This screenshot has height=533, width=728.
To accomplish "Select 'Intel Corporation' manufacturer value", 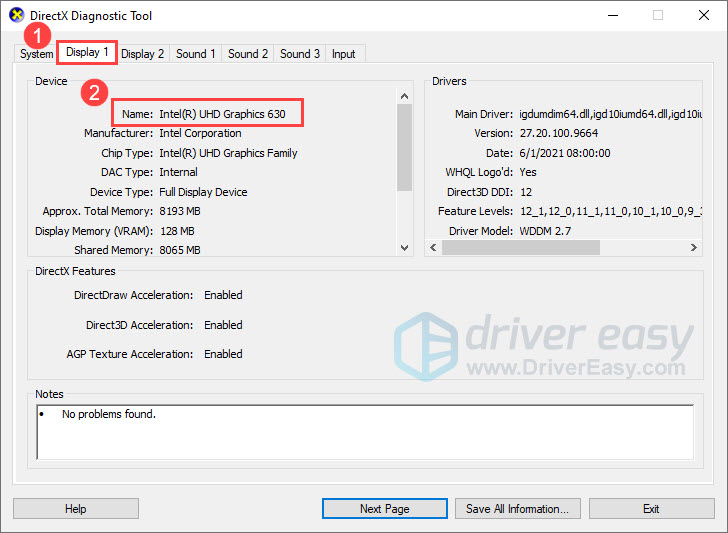I will tap(200, 133).
